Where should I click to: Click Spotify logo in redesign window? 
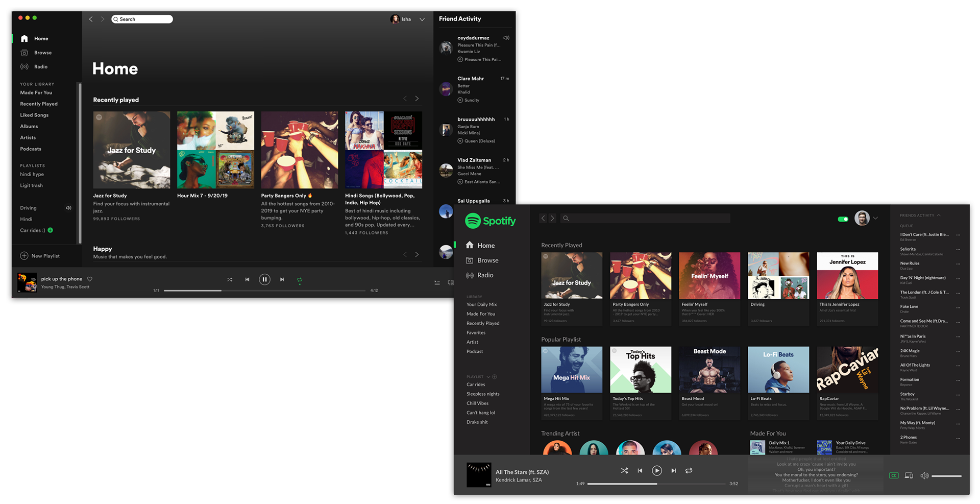[490, 221]
